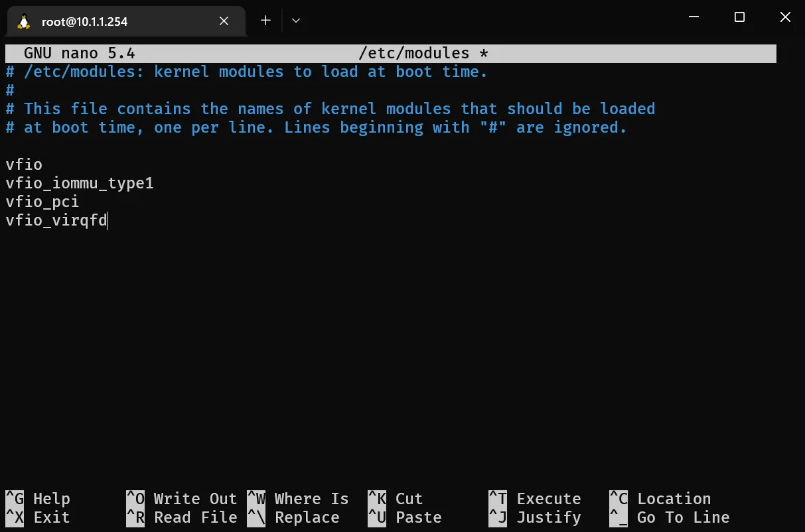The image size is (805, 532).
Task: Click the Tux penguin tab icon
Action: pyautogui.click(x=25, y=21)
